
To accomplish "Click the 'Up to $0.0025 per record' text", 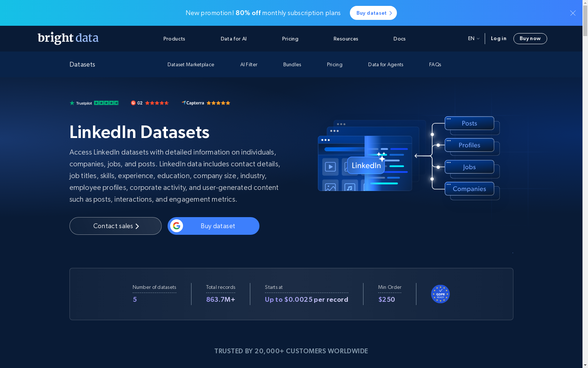I will tap(306, 300).
